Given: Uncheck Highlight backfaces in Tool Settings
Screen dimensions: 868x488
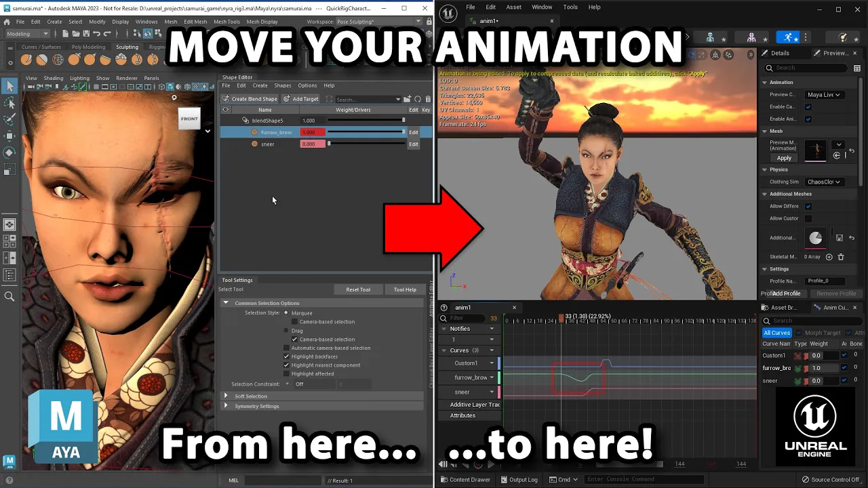Looking at the screenshot, I should [286, 357].
